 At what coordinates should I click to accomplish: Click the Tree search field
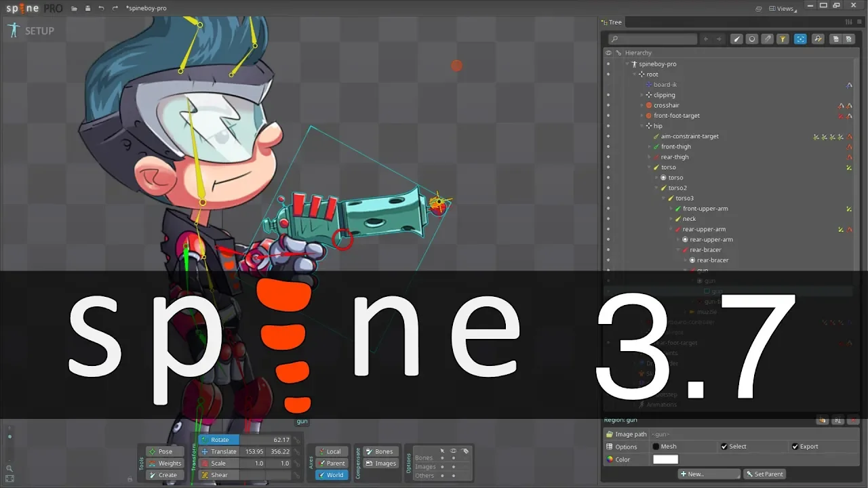click(x=652, y=39)
